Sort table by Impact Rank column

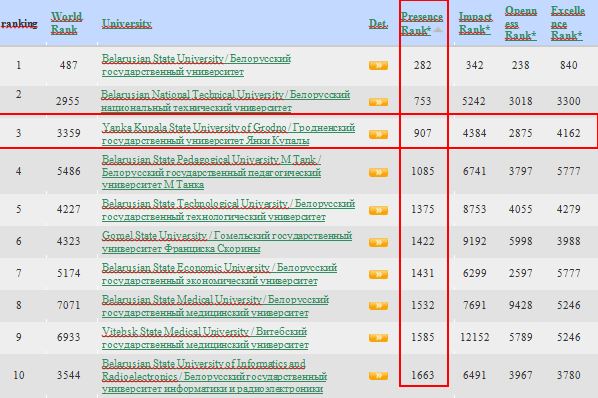click(x=475, y=23)
